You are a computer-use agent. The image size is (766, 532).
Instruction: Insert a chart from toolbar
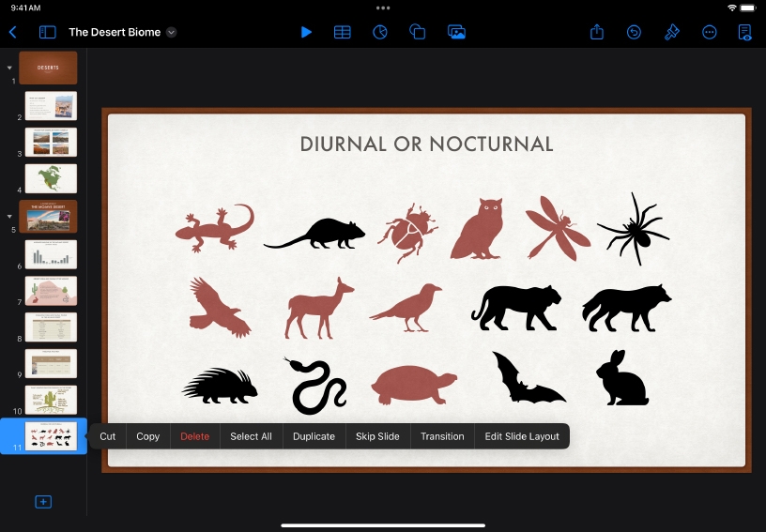tap(380, 32)
